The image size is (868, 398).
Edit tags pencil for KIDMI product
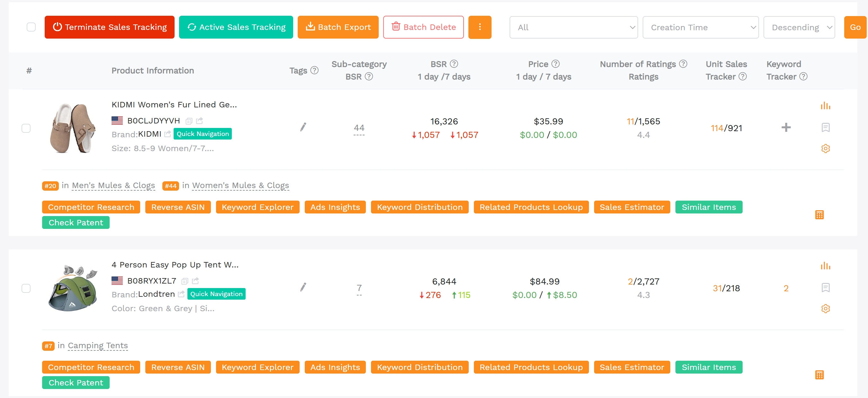(303, 127)
